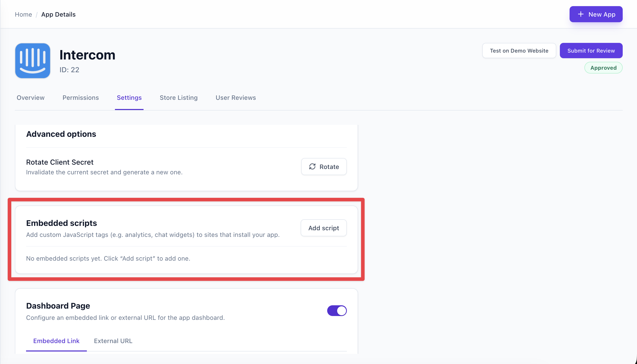The image size is (637, 364).
Task: View the User Reviews tab
Action: [235, 98]
